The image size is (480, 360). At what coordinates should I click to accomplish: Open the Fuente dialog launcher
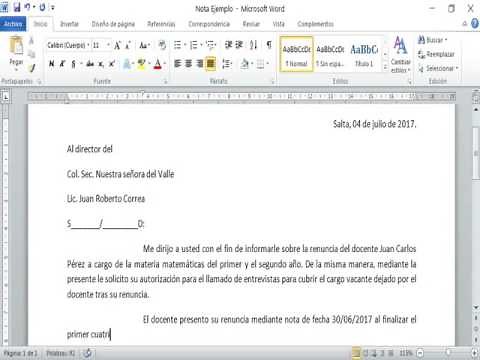[165, 81]
